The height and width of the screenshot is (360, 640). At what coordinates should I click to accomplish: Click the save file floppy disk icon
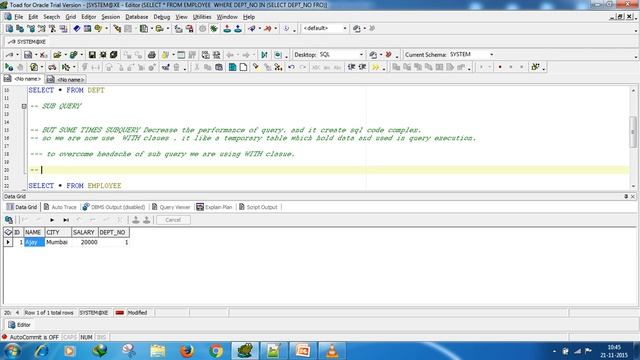tap(92, 55)
